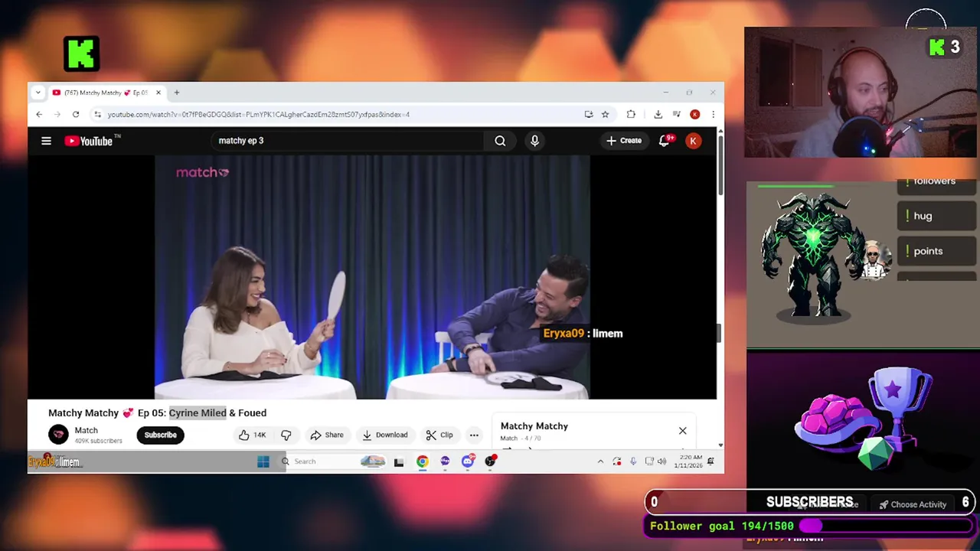Click the video player area
980x551 pixels.
coord(372,277)
